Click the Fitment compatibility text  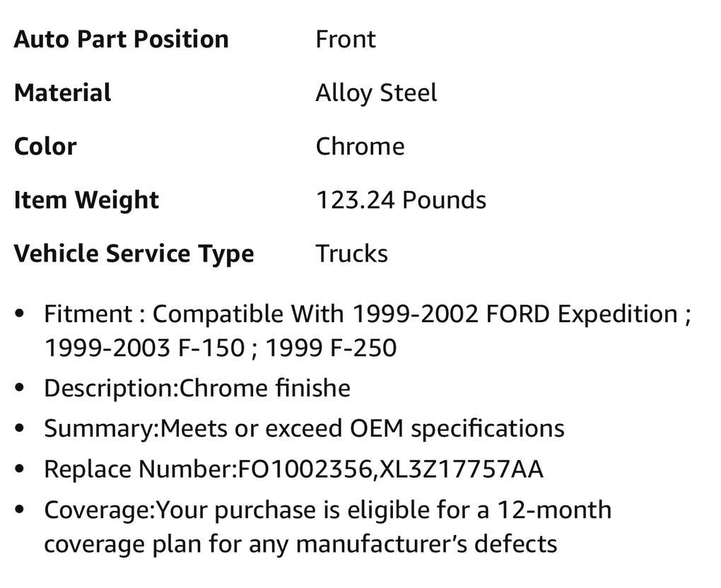[368, 314]
